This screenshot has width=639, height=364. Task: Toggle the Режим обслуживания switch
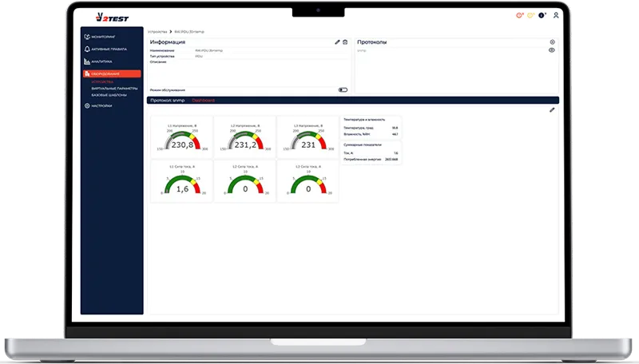[343, 89]
